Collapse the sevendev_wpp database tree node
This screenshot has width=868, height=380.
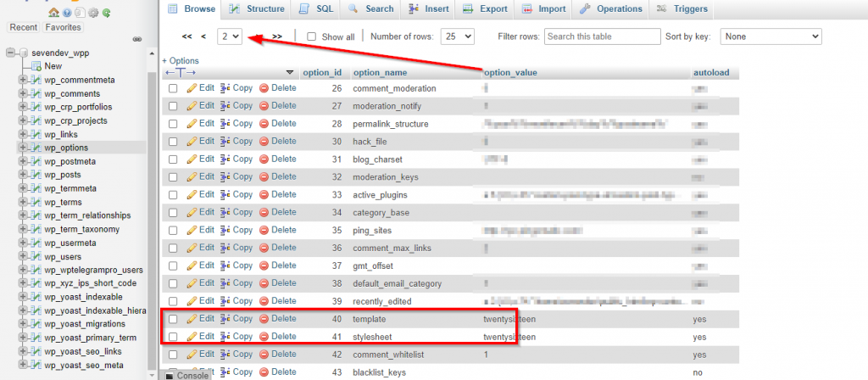[10, 53]
